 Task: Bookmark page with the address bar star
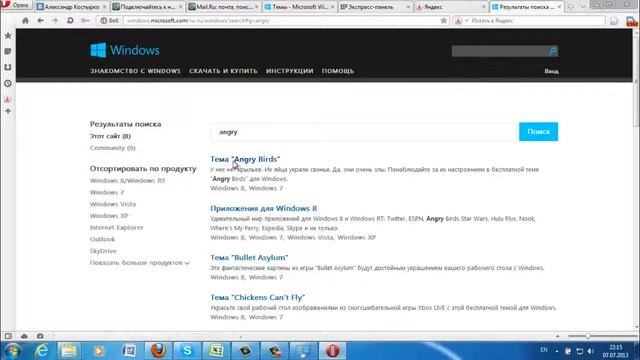coord(444,20)
